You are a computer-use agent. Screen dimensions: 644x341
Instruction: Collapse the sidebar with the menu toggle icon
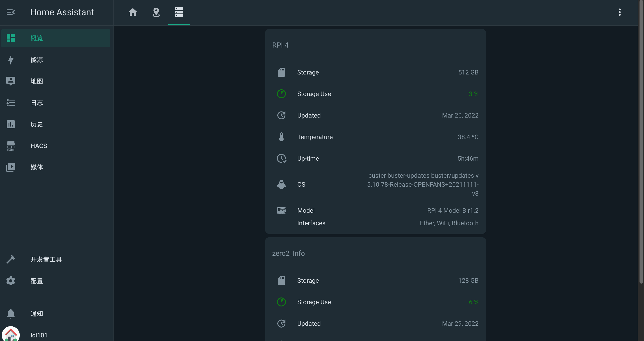point(11,12)
